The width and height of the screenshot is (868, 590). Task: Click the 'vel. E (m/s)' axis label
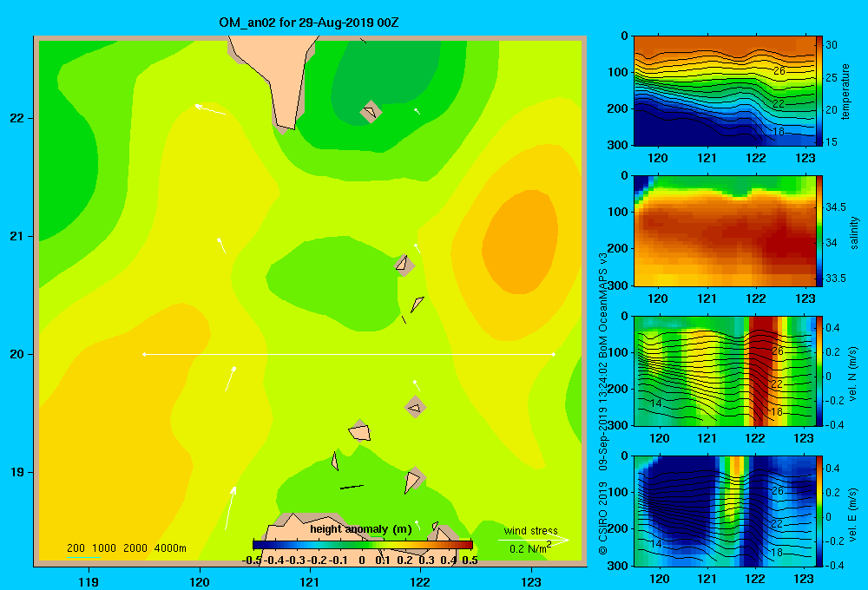pos(853,514)
